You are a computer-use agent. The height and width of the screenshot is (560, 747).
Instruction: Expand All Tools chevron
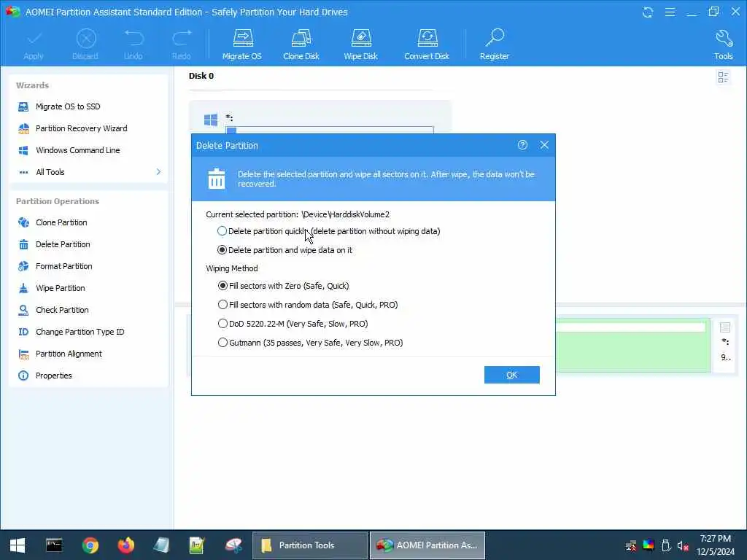coord(158,172)
